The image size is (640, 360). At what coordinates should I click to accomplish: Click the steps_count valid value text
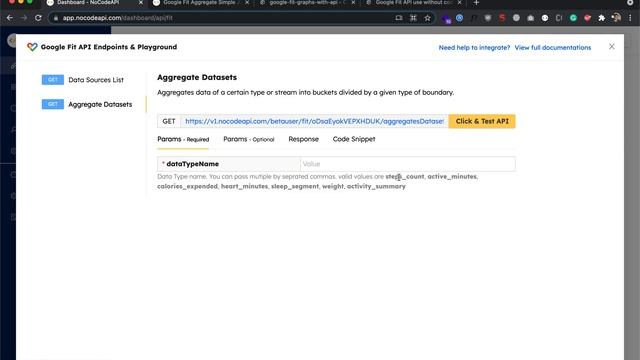(405, 176)
